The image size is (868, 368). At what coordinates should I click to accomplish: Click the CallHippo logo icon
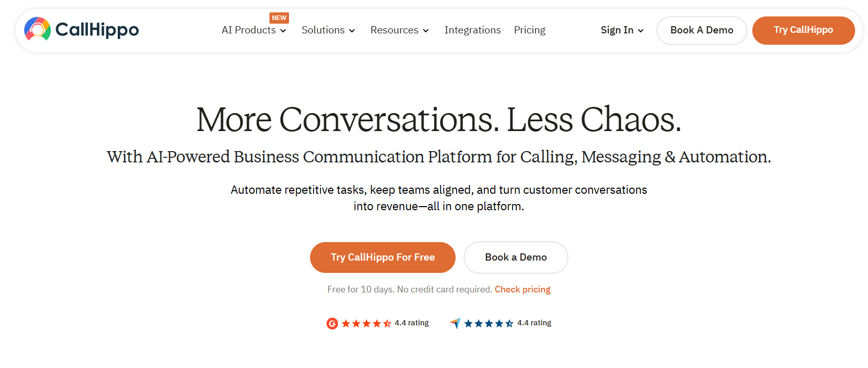(x=38, y=29)
